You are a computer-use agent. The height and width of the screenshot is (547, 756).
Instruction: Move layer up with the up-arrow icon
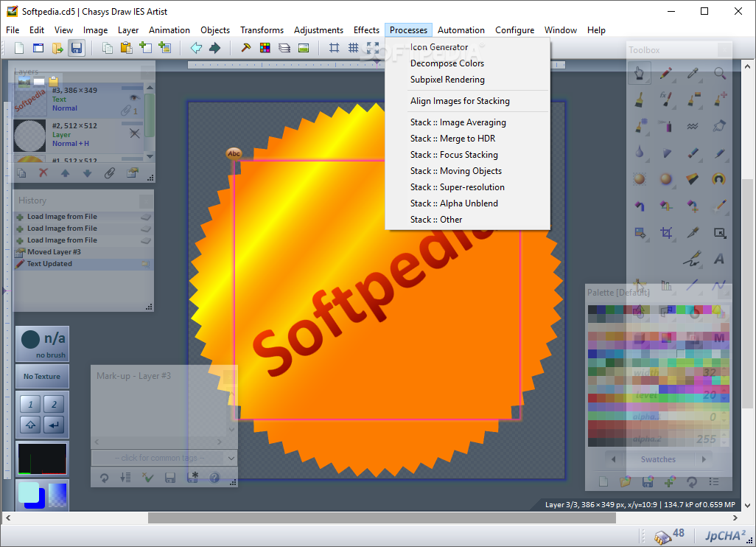point(65,173)
